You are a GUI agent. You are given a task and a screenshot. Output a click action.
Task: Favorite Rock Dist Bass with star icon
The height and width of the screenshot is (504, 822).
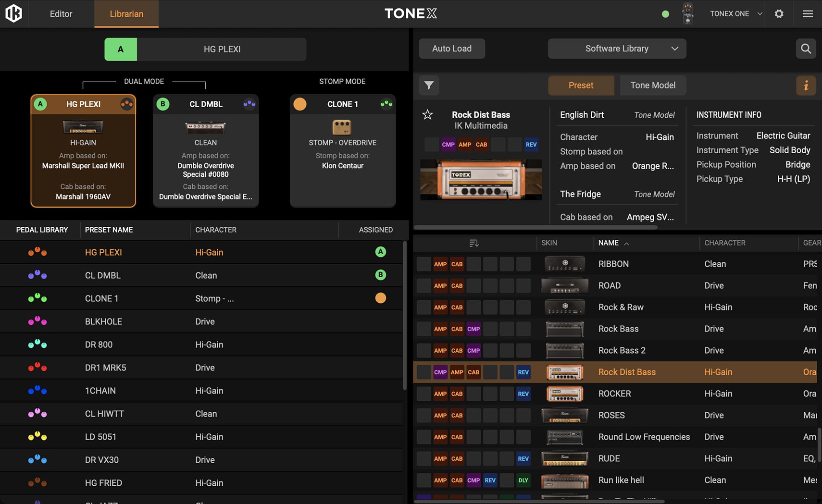(427, 114)
